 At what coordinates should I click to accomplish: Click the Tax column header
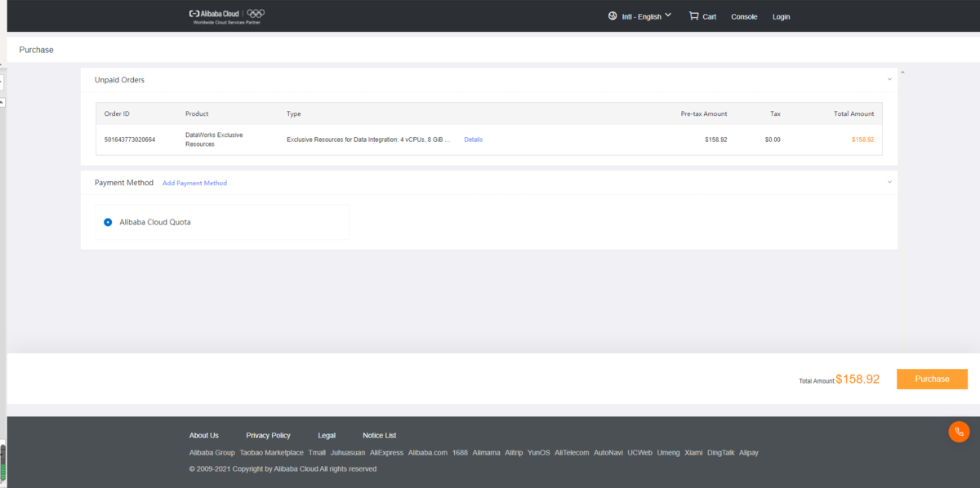pos(775,113)
